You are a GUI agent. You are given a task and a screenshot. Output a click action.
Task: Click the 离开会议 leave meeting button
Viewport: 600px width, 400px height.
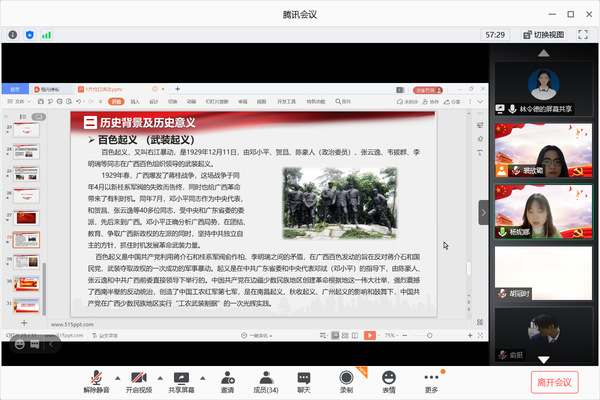(554, 382)
